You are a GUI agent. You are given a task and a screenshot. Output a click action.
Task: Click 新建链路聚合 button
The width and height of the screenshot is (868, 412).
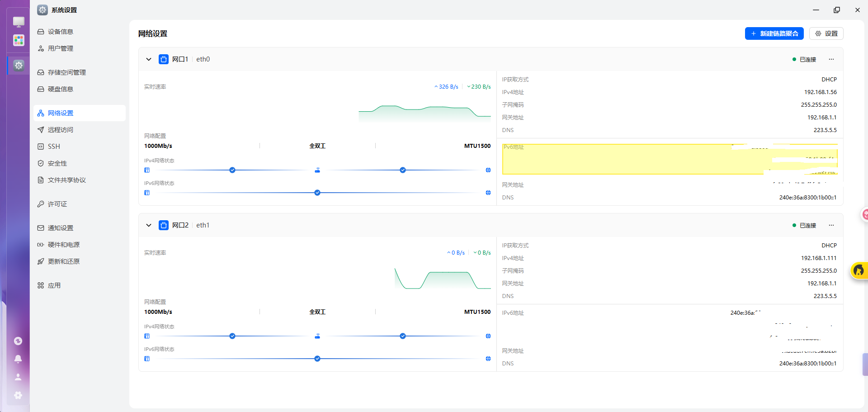click(x=774, y=33)
